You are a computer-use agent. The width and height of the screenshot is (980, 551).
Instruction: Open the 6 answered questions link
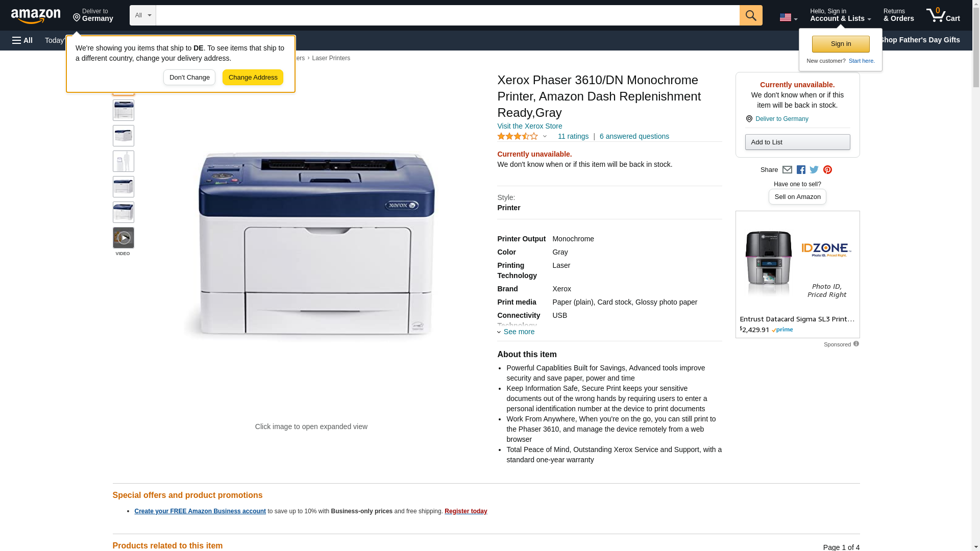pyautogui.click(x=634, y=136)
